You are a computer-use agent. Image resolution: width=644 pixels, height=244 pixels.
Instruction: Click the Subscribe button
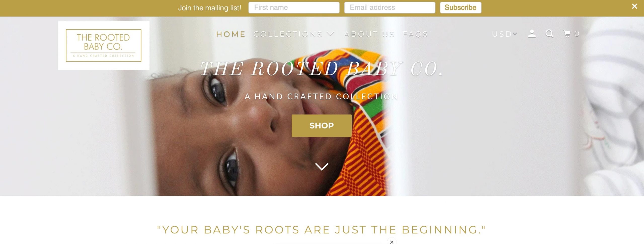point(460,8)
